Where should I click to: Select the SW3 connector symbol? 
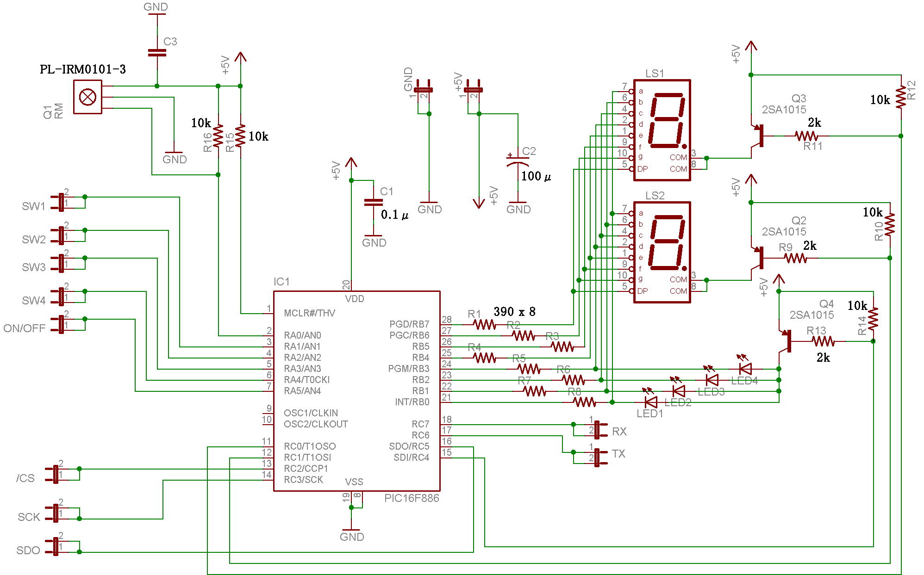tap(61, 263)
